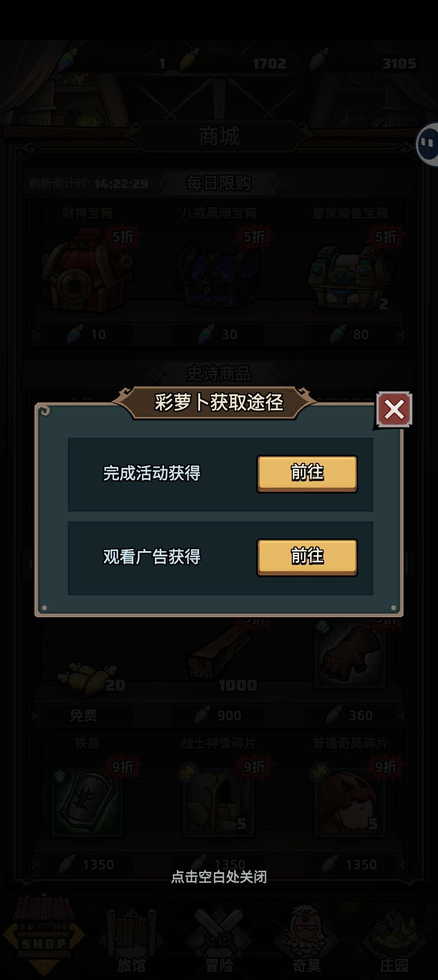Open the 庄园 tab icon
This screenshot has height=980, width=438.
(394, 940)
